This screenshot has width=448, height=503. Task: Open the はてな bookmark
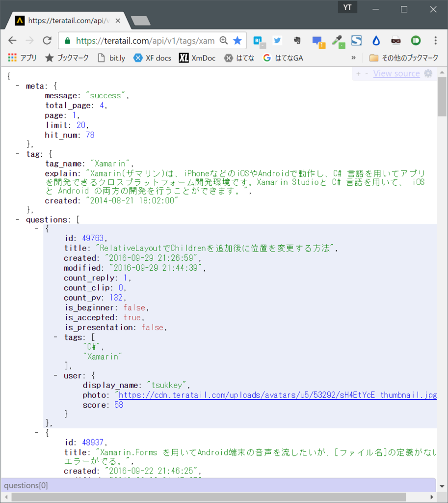239,58
